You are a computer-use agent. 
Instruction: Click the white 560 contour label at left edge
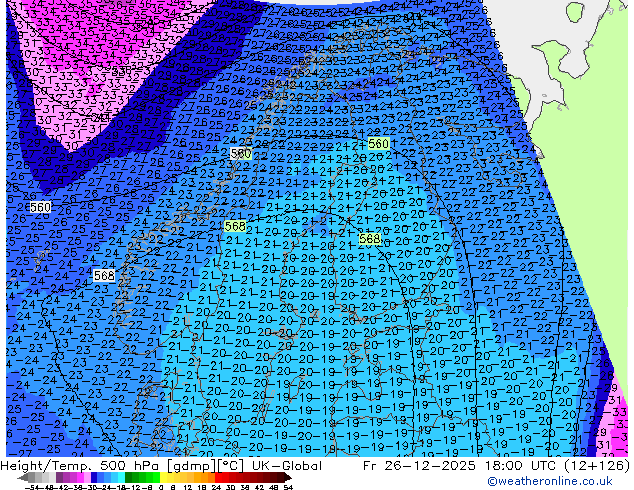point(40,207)
